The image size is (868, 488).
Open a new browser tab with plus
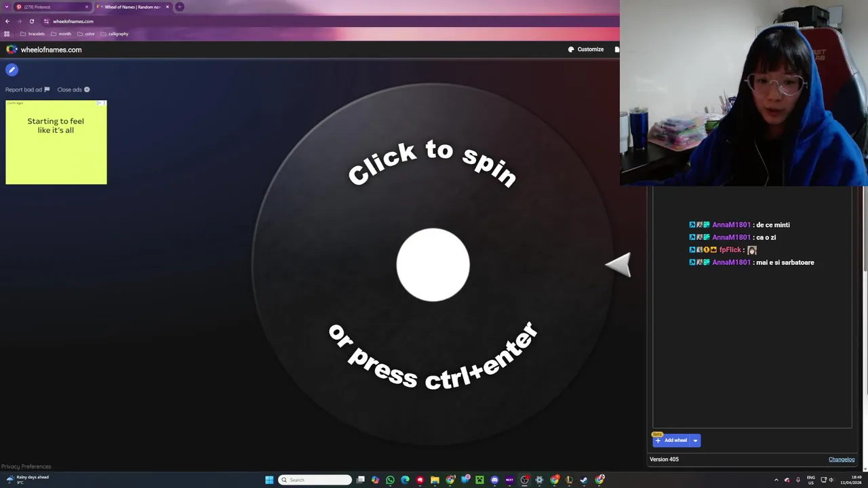(180, 7)
